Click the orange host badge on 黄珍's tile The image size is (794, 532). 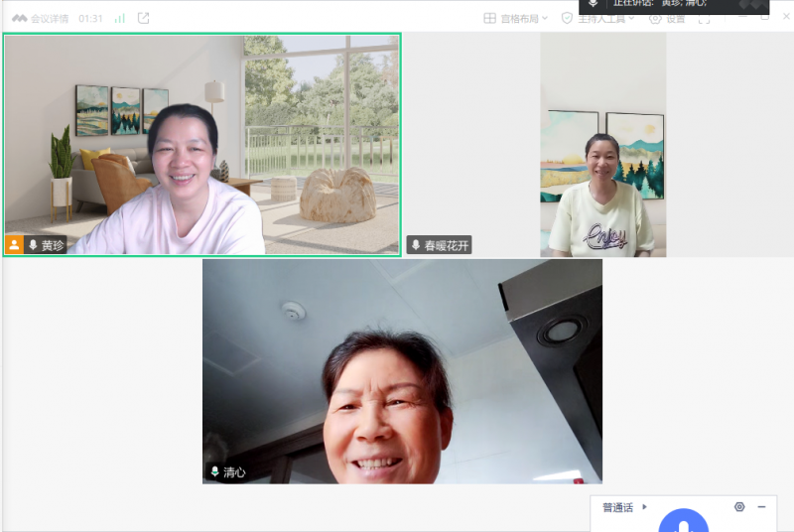click(x=14, y=244)
